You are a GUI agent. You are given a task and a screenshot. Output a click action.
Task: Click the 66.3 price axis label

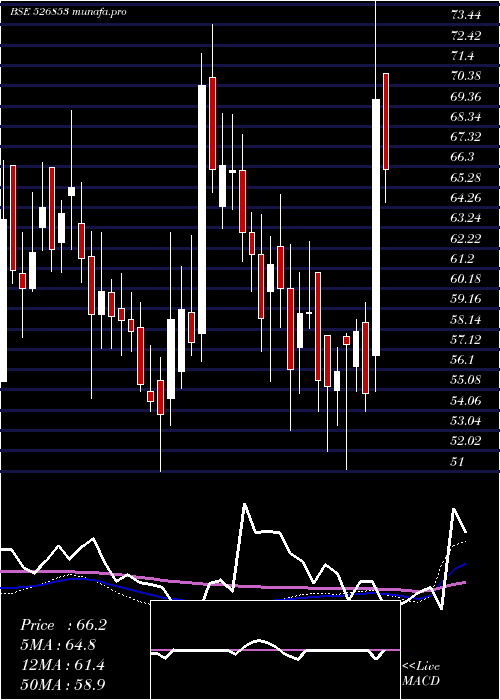click(x=462, y=157)
